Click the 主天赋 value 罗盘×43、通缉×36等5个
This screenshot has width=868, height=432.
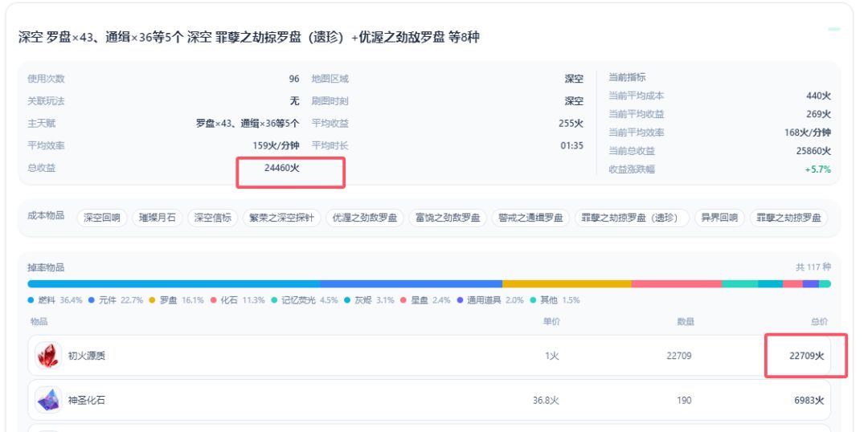tap(248, 124)
